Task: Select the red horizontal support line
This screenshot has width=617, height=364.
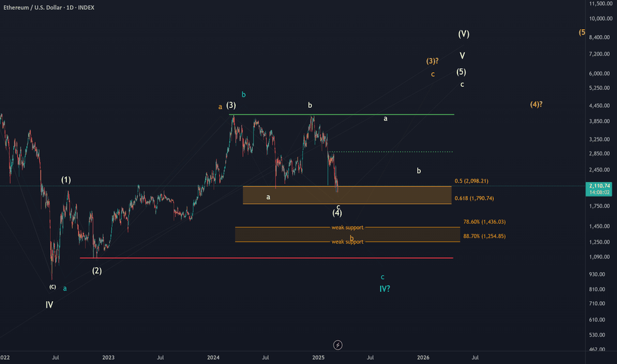Action: (266, 258)
